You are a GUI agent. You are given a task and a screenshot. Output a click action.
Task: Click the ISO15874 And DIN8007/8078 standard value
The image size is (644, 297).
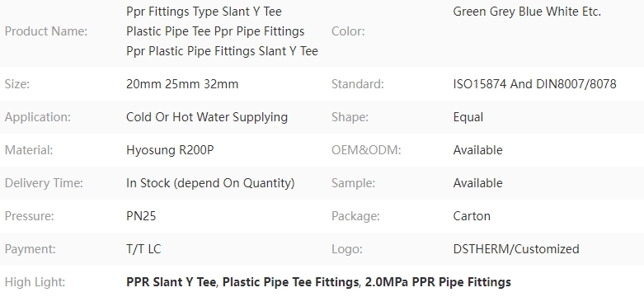tap(535, 84)
